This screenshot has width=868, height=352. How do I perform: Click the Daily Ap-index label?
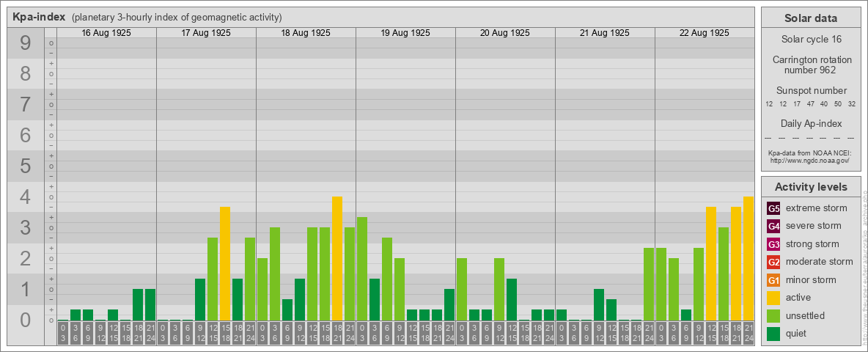pyautogui.click(x=811, y=123)
